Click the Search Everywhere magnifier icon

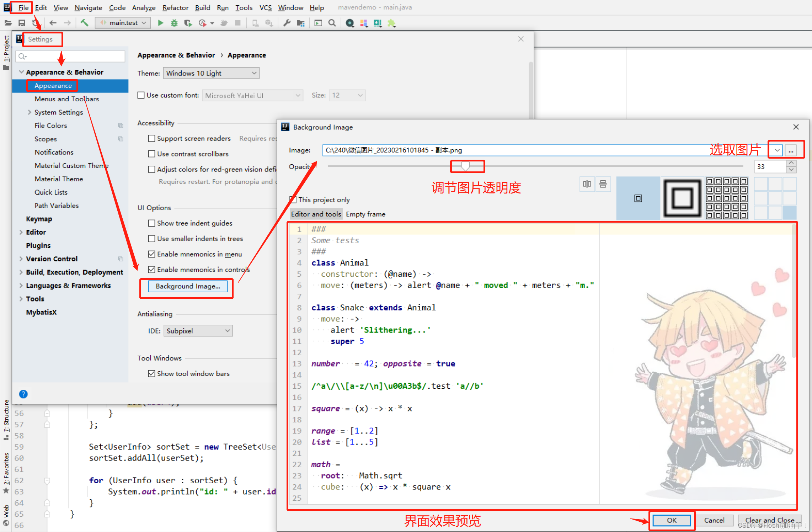coord(332,23)
